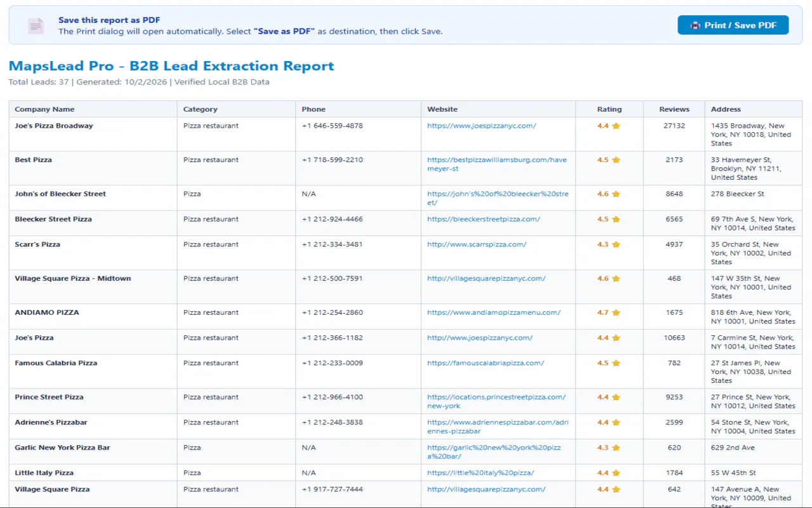The width and height of the screenshot is (812, 508).
Task: Click the star for Village Square Pizza - Midtown
Action: tap(616, 279)
